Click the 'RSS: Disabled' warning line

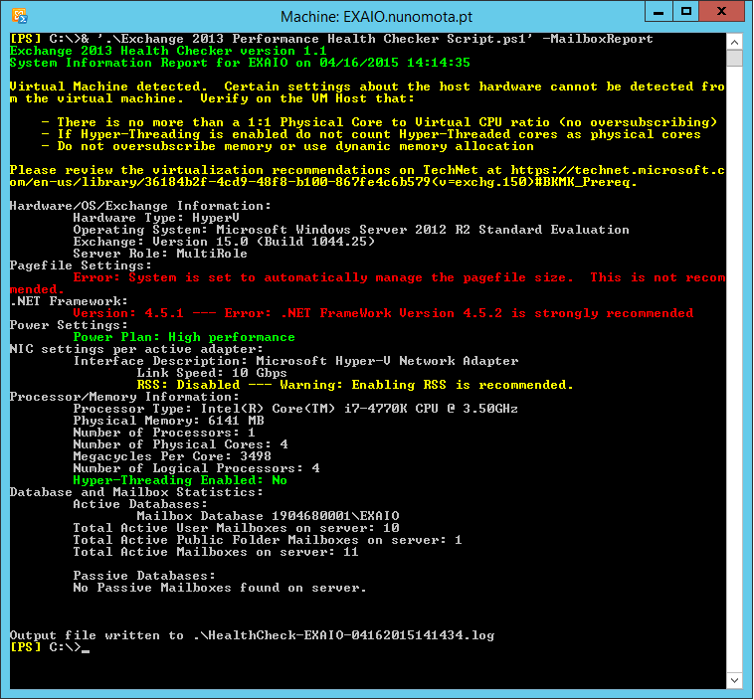[355, 385]
